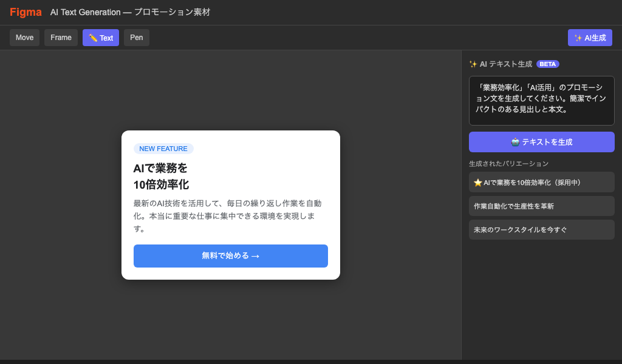622x364 pixels.
Task: Click the Figma logo
Action: (25, 12)
